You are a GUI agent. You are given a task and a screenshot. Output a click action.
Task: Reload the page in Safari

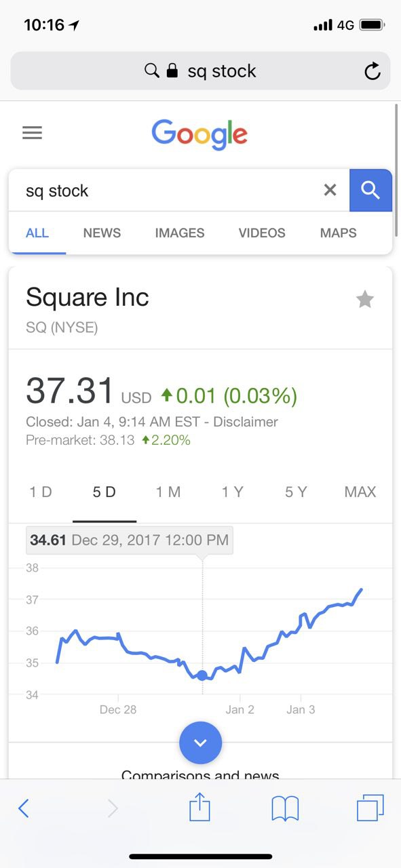[x=373, y=71]
